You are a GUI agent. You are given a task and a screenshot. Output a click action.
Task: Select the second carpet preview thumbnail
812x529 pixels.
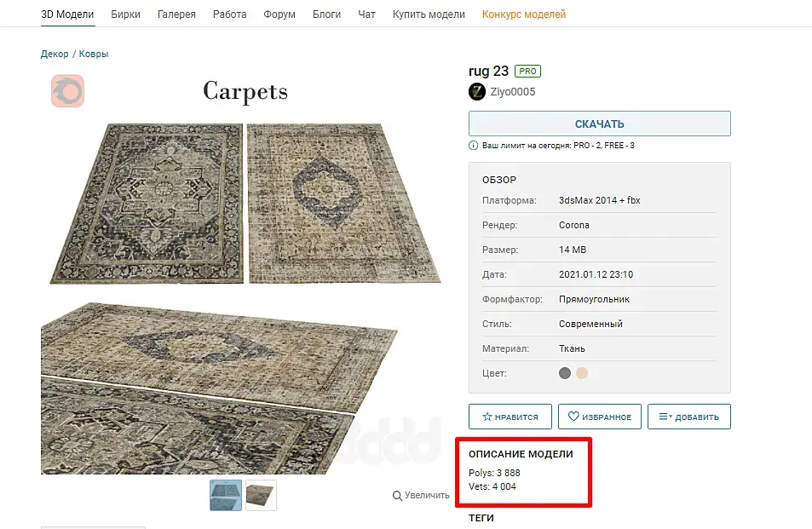point(261,495)
